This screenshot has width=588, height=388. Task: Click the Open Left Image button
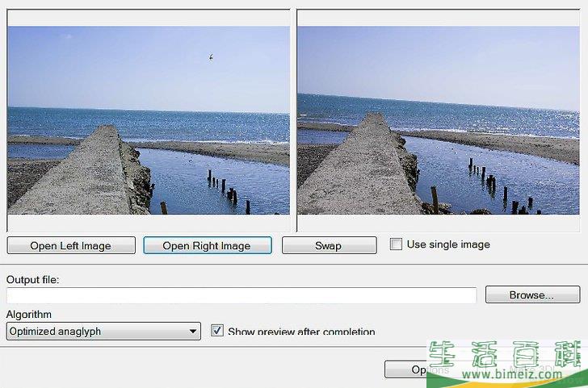(x=70, y=246)
